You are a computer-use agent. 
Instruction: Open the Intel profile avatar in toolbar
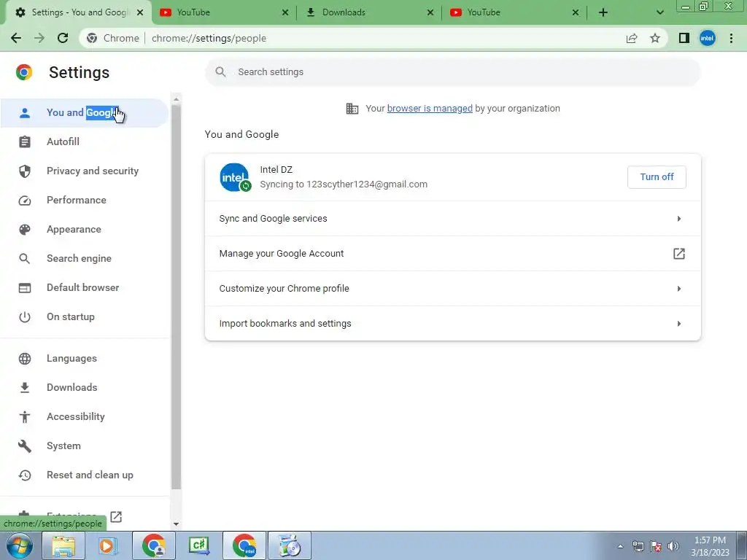[708, 38]
